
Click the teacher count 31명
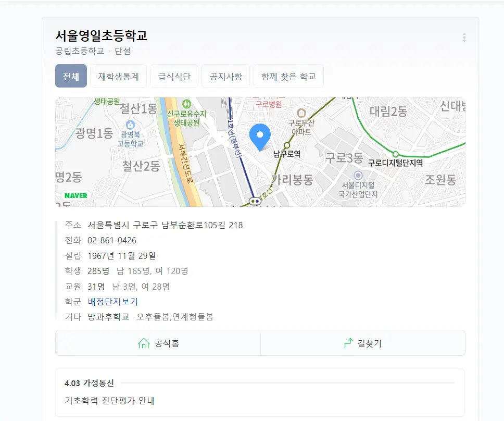96,286
